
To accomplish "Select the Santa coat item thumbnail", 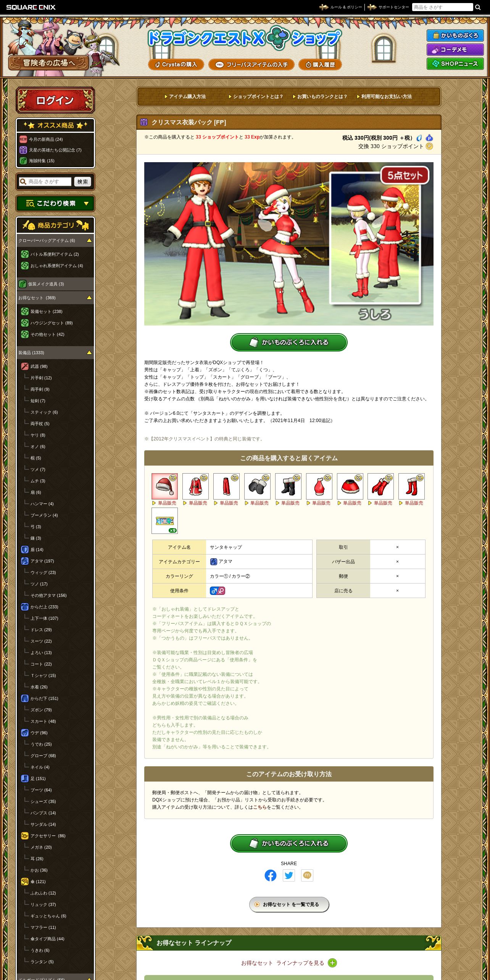I will [x=195, y=486].
